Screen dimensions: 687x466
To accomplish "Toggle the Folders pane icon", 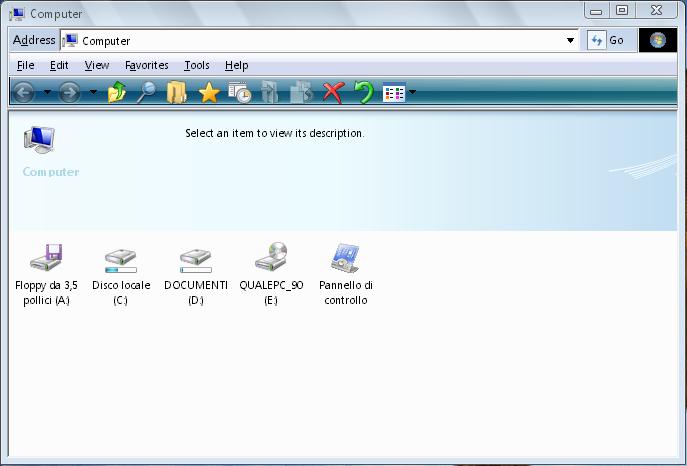I will click(x=177, y=92).
